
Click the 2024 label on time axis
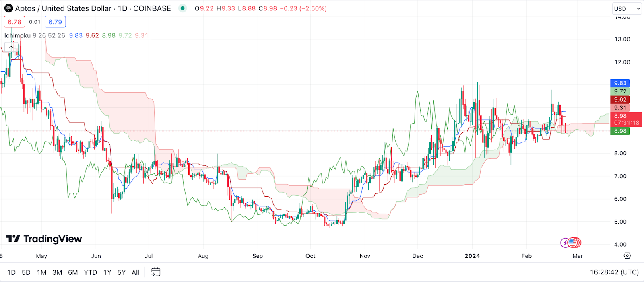pyautogui.click(x=472, y=256)
